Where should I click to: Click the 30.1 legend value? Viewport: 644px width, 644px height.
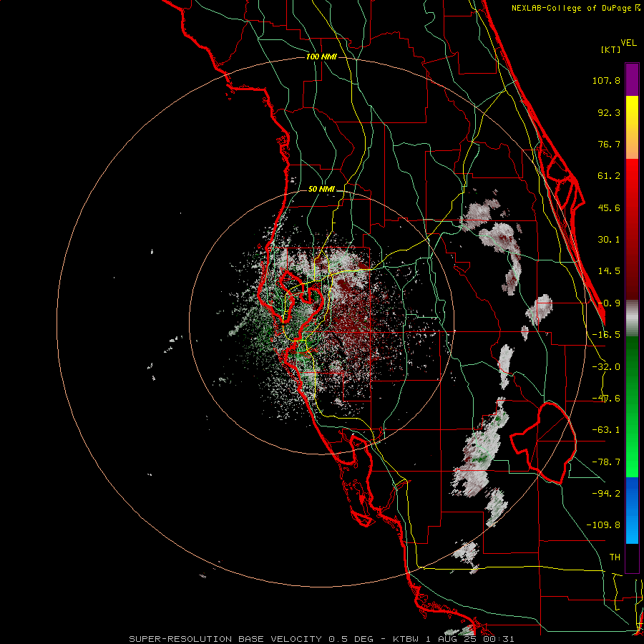[x=609, y=240]
